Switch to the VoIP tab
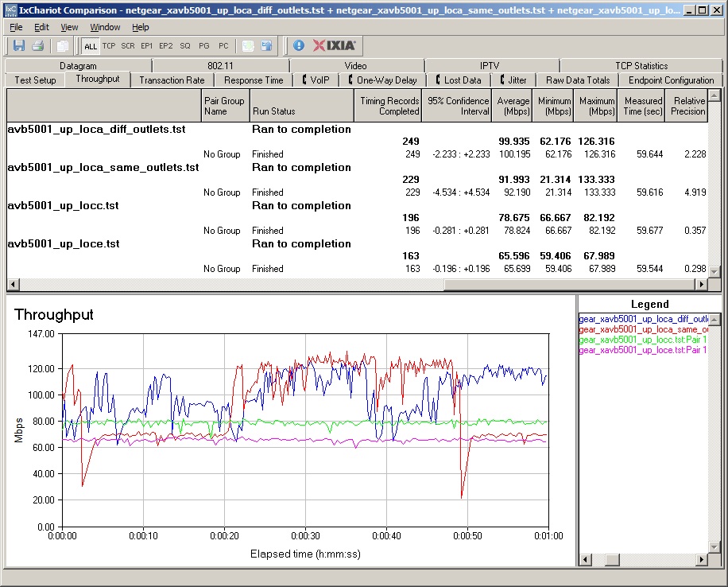Viewport: 728px width, 587px height. pos(316,80)
